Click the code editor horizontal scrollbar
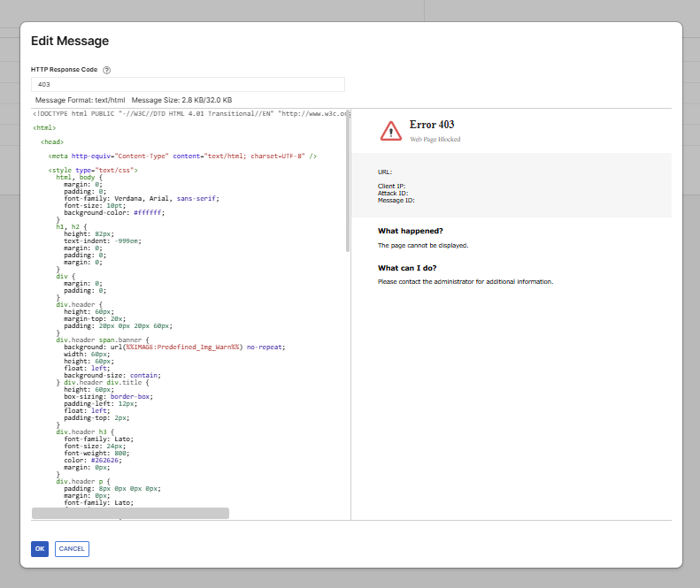This screenshot has height=588, width=700. tap(130, 513)
